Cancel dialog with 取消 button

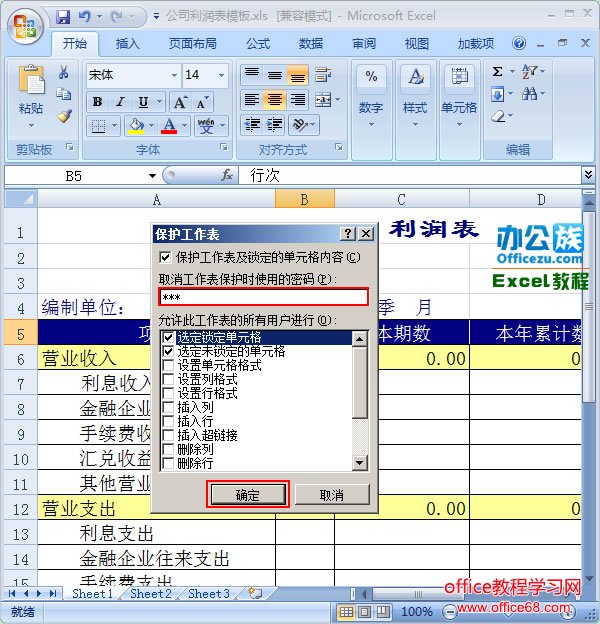click(x=332, y=495)
